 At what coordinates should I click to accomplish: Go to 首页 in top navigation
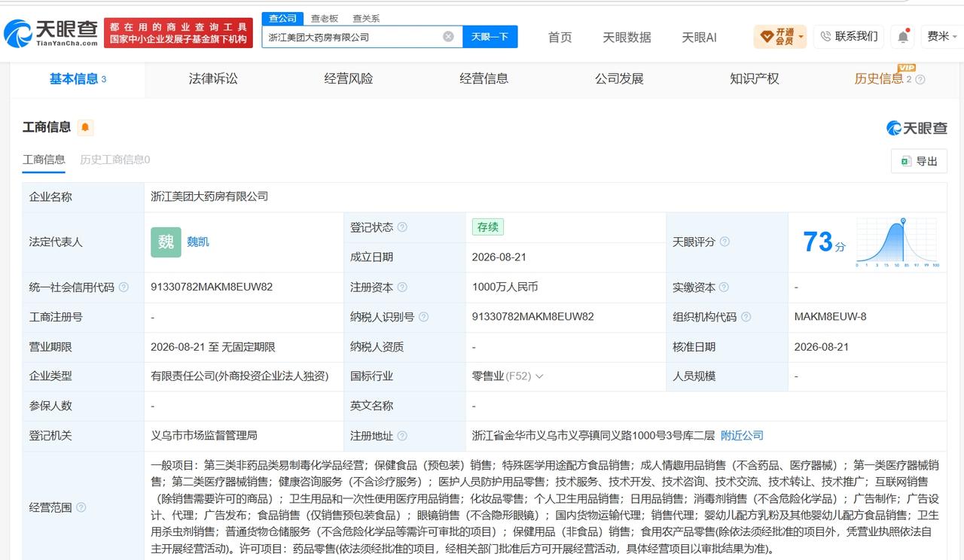(560, 37)
